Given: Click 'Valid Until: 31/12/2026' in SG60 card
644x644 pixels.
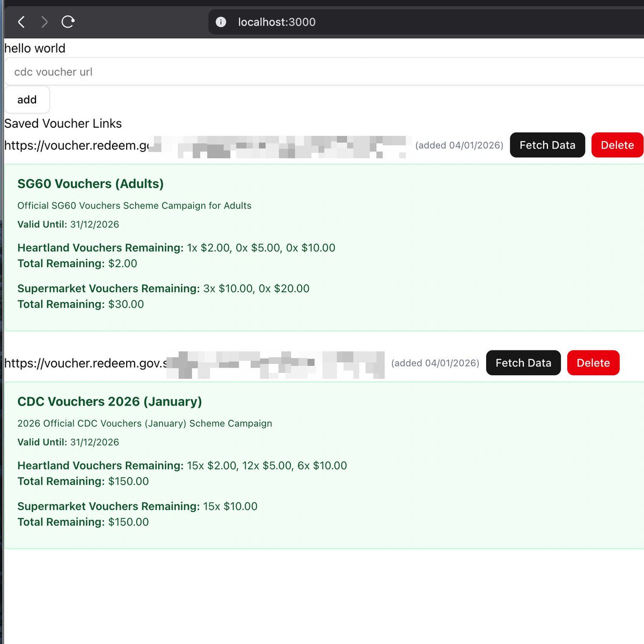Looking at the screenshot, I should [x=68, y=224].
